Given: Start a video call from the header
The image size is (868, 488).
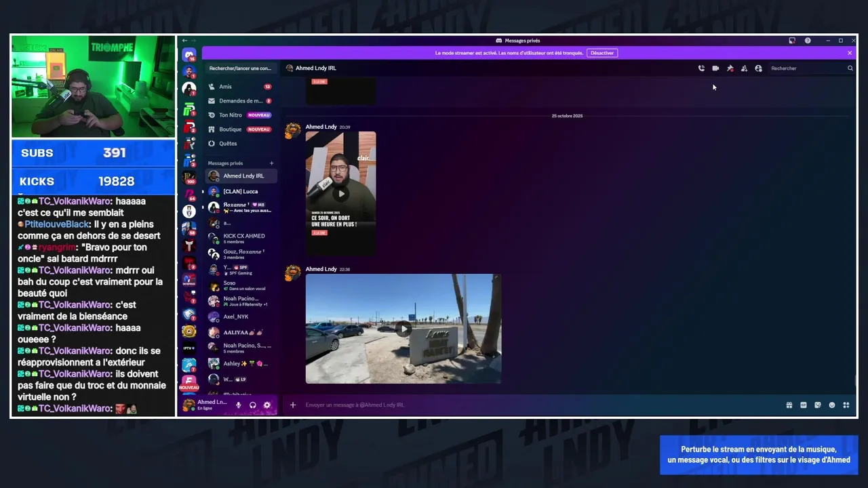Looking at the screenshot, I should click(715, 68).
